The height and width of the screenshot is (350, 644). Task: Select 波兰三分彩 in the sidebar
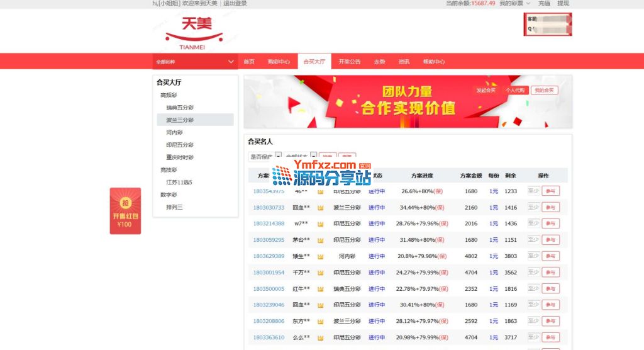180,120
